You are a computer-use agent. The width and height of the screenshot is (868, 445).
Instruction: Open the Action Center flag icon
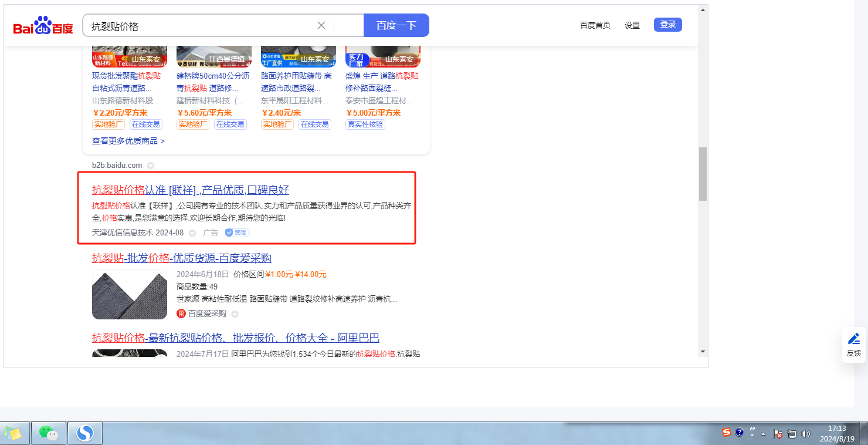tap(778, 434)
